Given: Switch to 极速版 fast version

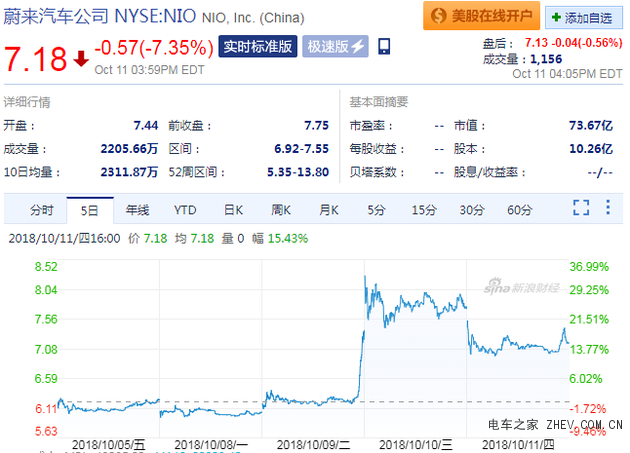Looking at the screenshot, I should click(x=335, y=47).
